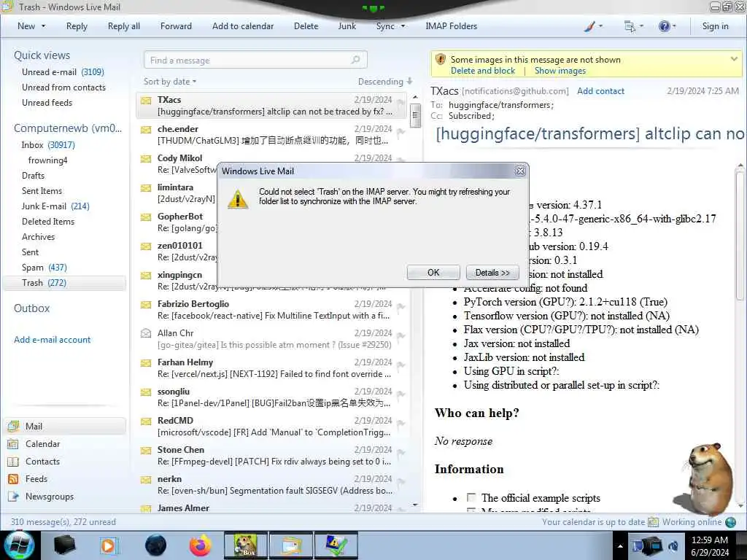Screen dimensions: 747x560
Task: Show hidden tray icons arrow
Action: pos(620,546)
